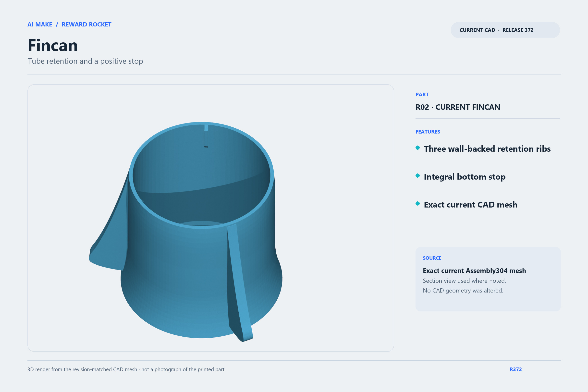
Task: Select 'No CAD geometry was altered.' line
Action: point(463,291)
